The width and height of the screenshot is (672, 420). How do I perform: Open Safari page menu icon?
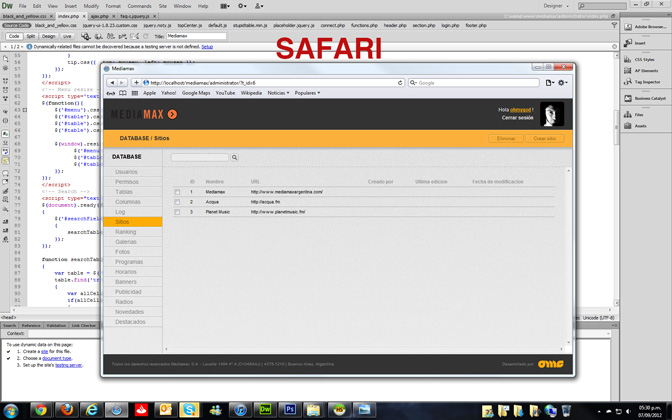549,83
